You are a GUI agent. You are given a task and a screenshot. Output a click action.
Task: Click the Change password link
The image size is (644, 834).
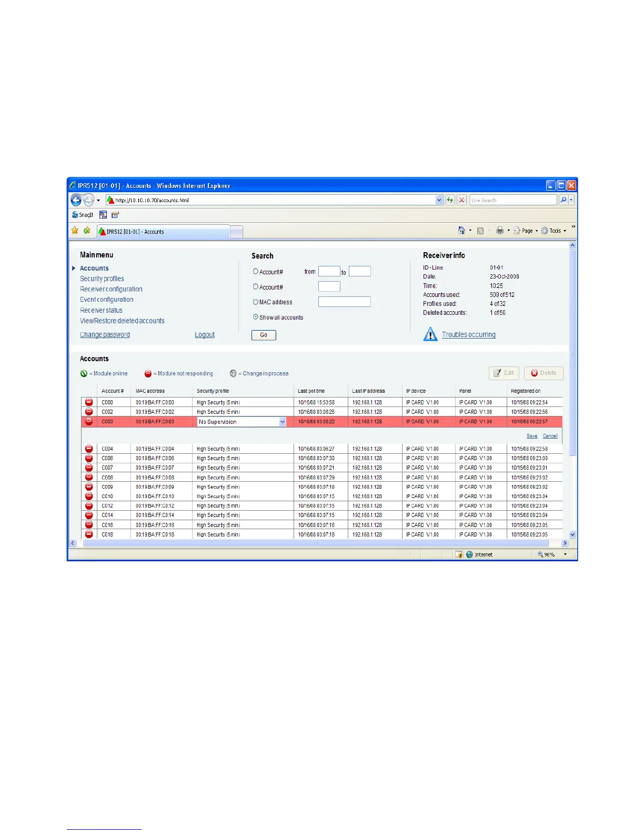point(105,335)
